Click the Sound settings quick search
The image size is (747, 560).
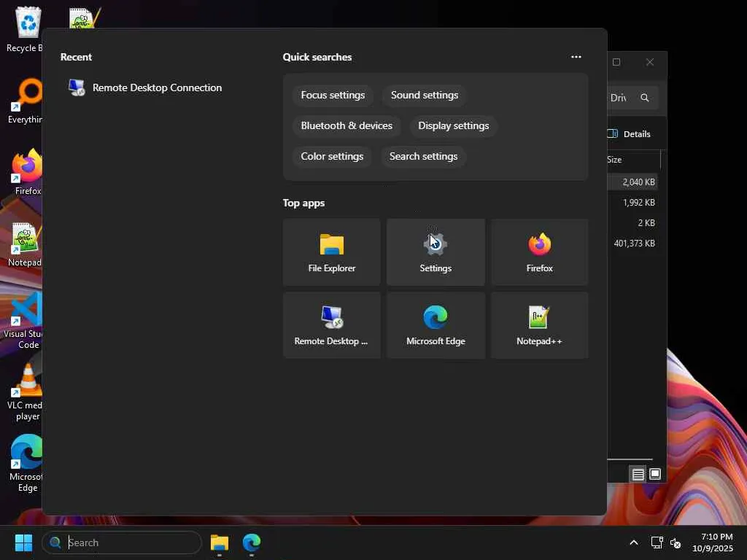click(x=425, y=96)
